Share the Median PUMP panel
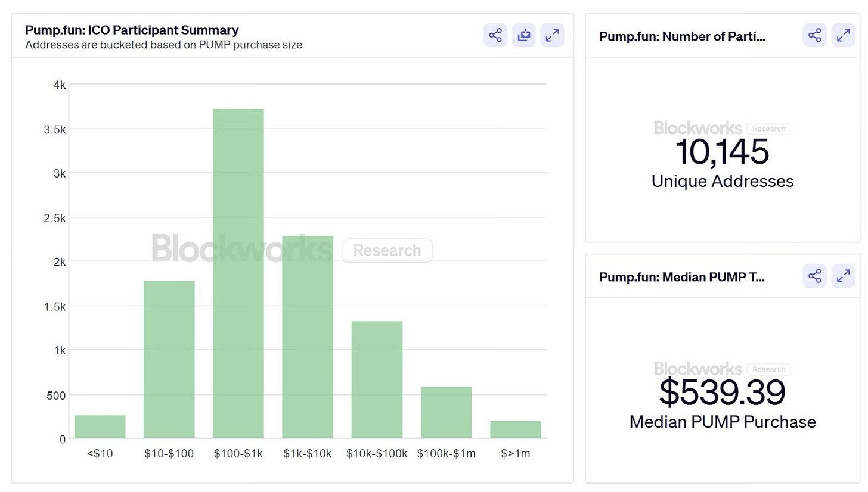 (x=815, y=276)
